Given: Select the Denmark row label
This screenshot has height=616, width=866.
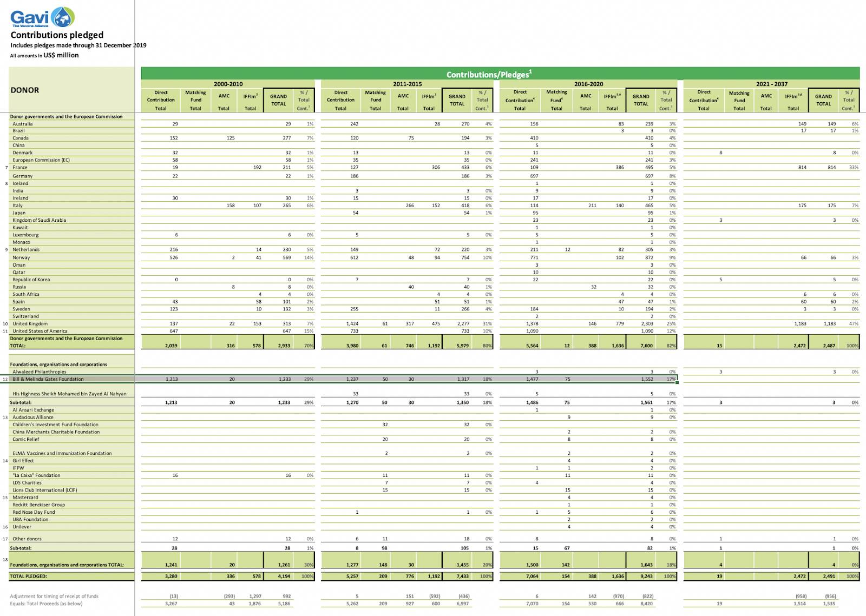Looking at the screenshot, I should coord(23,153).
